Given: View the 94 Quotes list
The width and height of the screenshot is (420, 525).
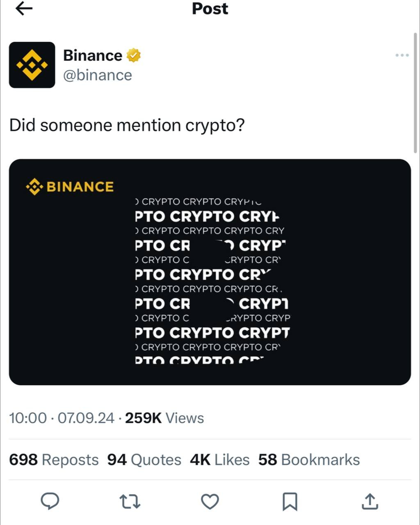Looking at the screenshot, I should coord(144,460).
